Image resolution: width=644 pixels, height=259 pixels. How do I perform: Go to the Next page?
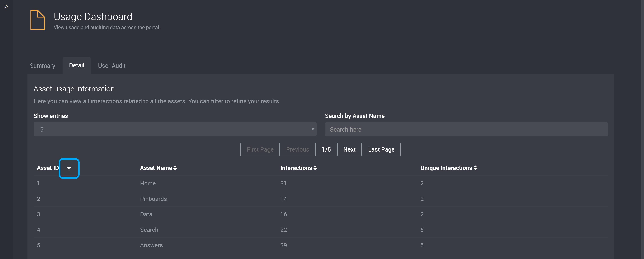pyautogui.click(x=349, y=149)
